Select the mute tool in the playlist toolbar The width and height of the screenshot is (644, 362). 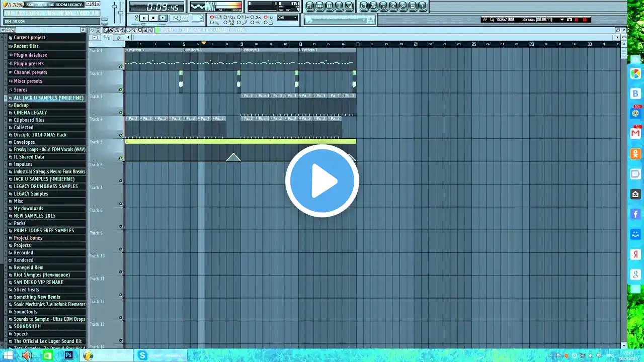tap(123, 30)
